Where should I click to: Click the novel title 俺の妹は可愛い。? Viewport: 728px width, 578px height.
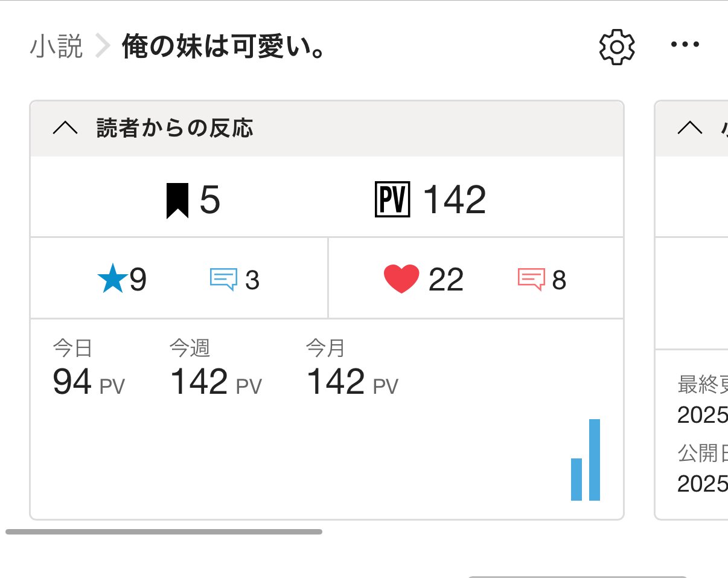point(224,47)
